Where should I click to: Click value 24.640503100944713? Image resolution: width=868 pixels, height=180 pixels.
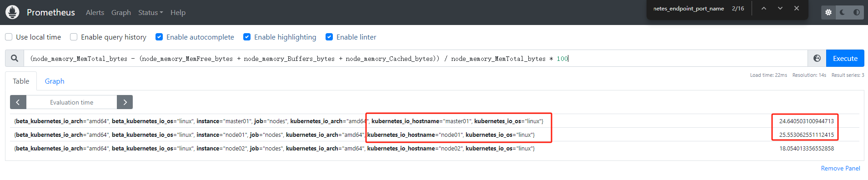[x=807, y=121]
